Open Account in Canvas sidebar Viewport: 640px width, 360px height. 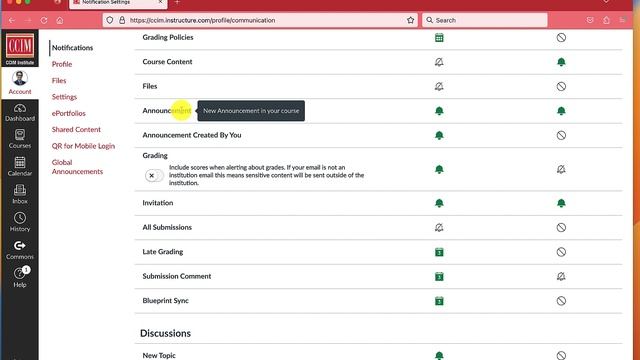point(20,83)
